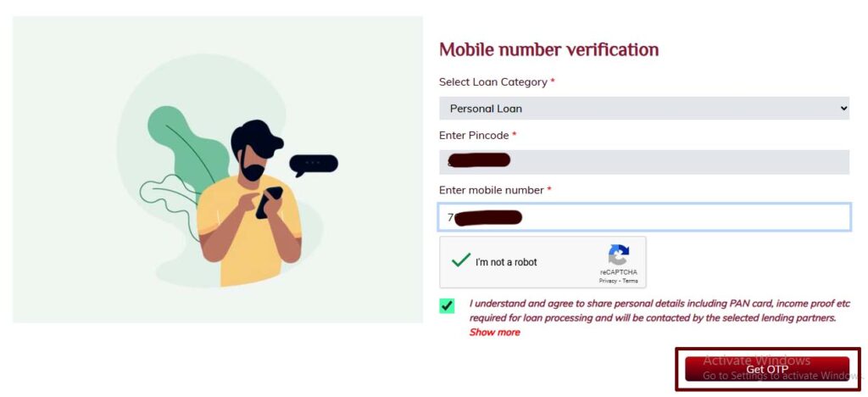
Task: Click the "I'm not a robot" label
Action: pos(506,262)
